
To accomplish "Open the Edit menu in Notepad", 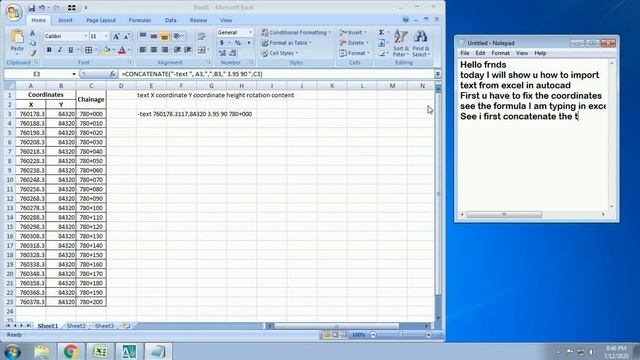I will (480, 53).
